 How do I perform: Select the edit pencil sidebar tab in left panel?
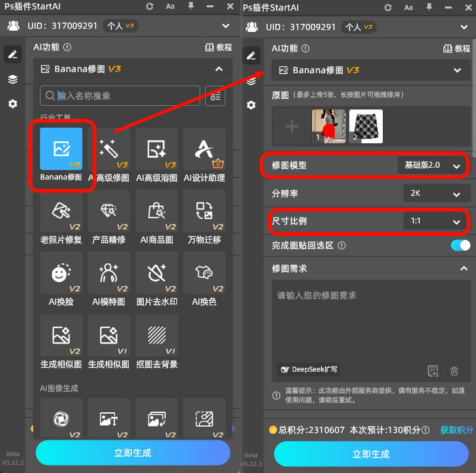coord(13,54)
